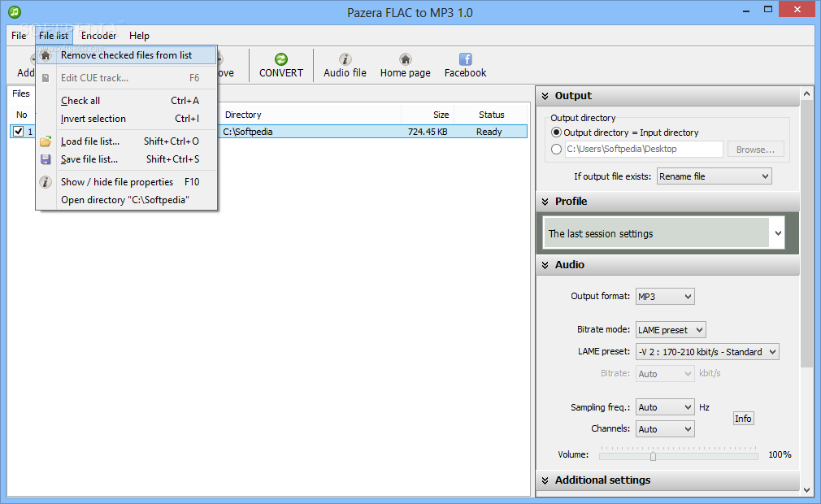Open Audio file info from the toolbar
Screen dimensions: 821x504
click(x=345, y=65)
